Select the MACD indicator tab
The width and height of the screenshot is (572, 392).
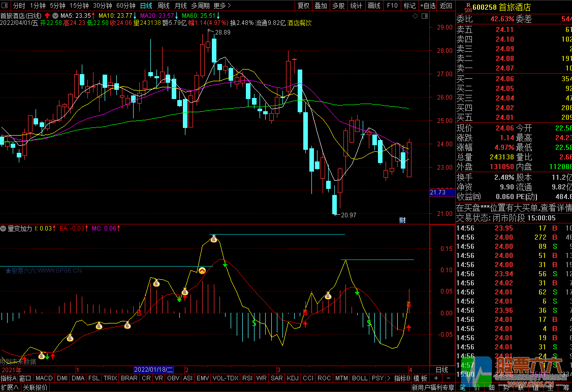coord(44,378)
